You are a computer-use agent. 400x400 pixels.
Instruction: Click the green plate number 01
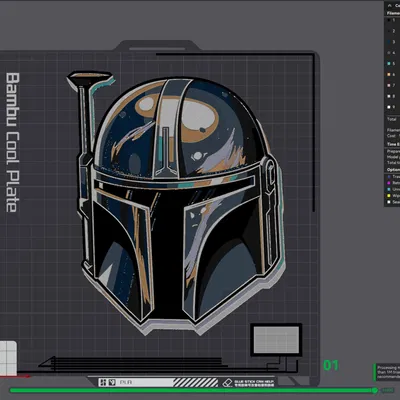pyautogui.click(x=331, y=365)
